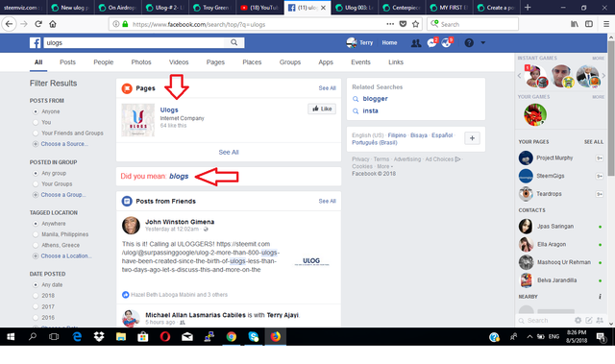Open Quick Help question mark icon
This screenshot has height=364, width=615.
pyautogui.click(x=469, y=42)
